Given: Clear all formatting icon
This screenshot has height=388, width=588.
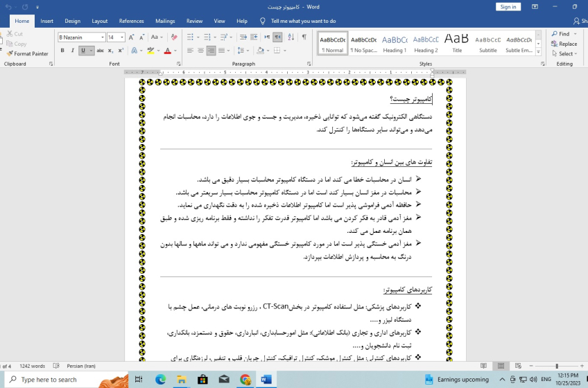Looking at the screenshot, I should [x=174, y=37].
